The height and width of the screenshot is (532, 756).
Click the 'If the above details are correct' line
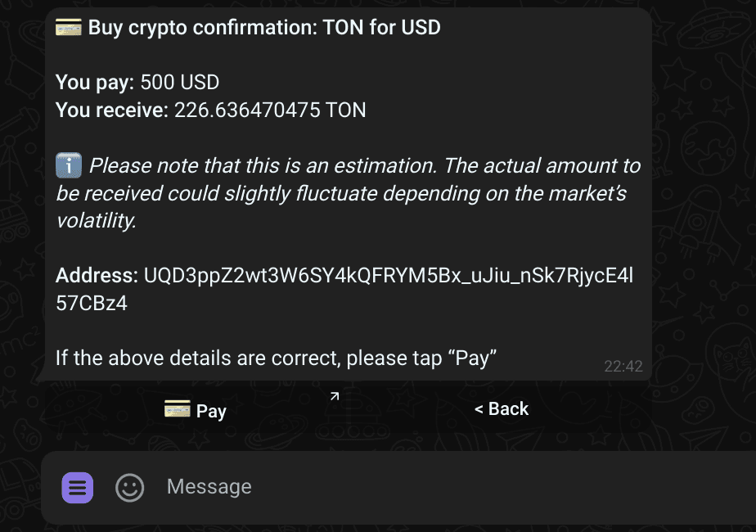pos(276,358)
